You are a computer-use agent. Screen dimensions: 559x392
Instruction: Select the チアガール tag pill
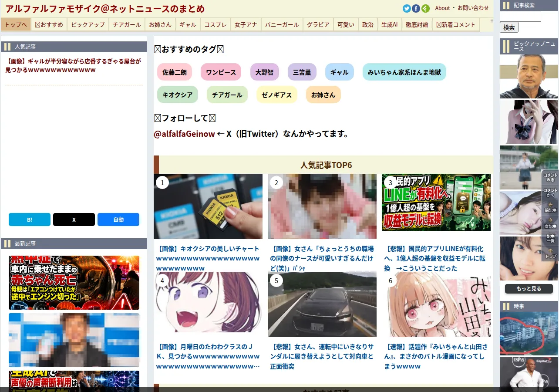coord(227,95)
